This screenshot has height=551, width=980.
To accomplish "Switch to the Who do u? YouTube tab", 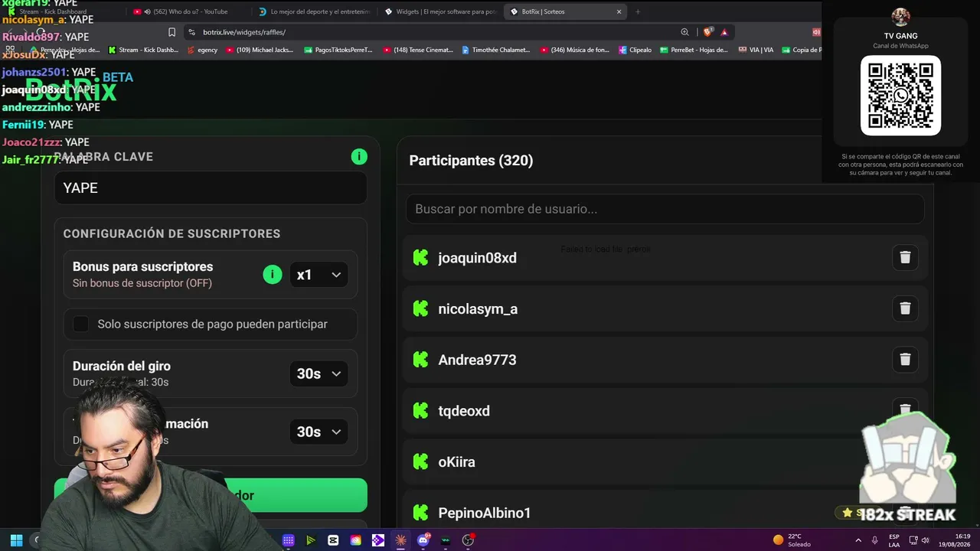I will point(188,11).
